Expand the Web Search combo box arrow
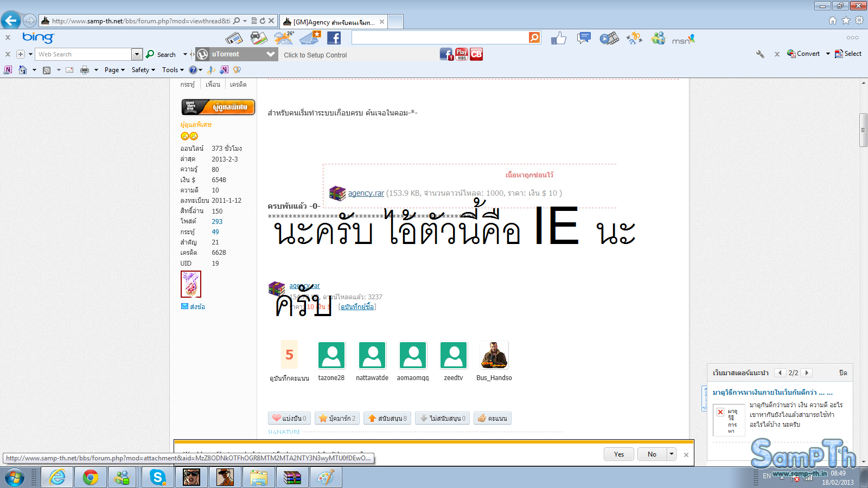This screenshot has height=488, width=868. (137, 54)
